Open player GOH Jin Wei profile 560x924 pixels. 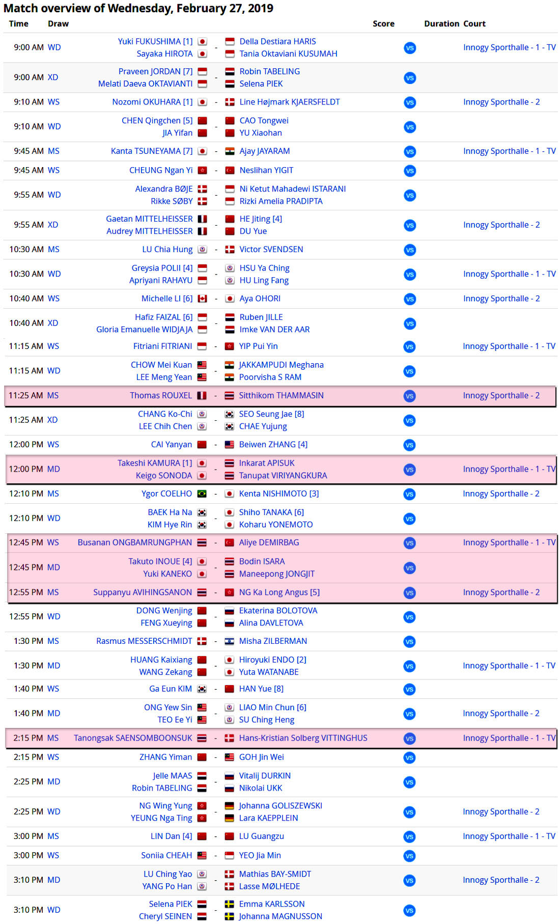[x=261, y=757]
